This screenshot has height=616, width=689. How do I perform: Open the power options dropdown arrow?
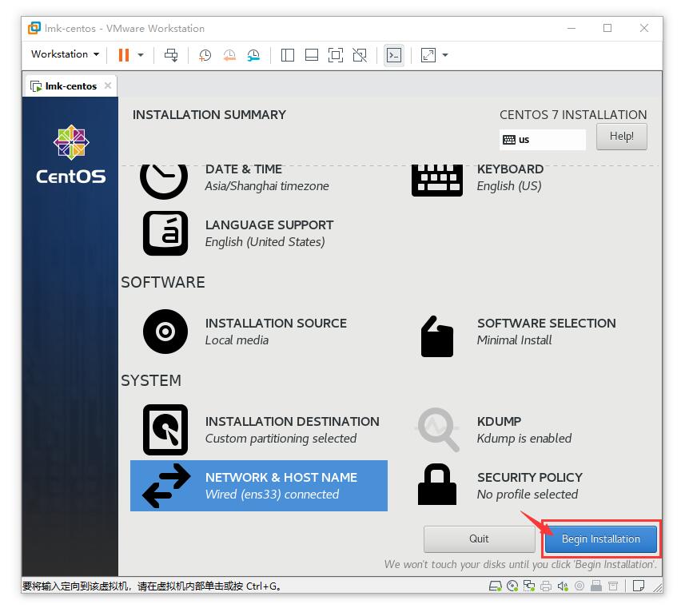[x=141, y=55]
